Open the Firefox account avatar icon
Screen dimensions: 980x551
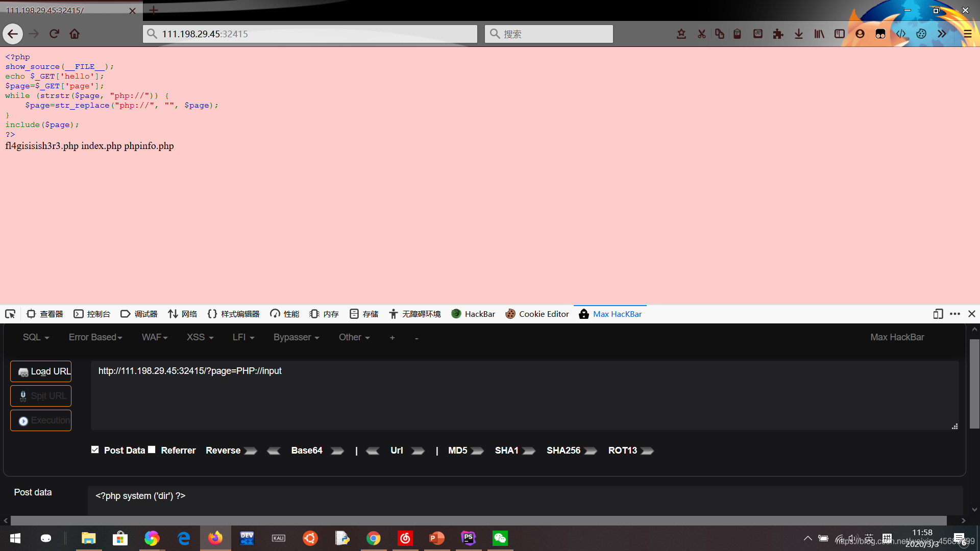[860, 34]
